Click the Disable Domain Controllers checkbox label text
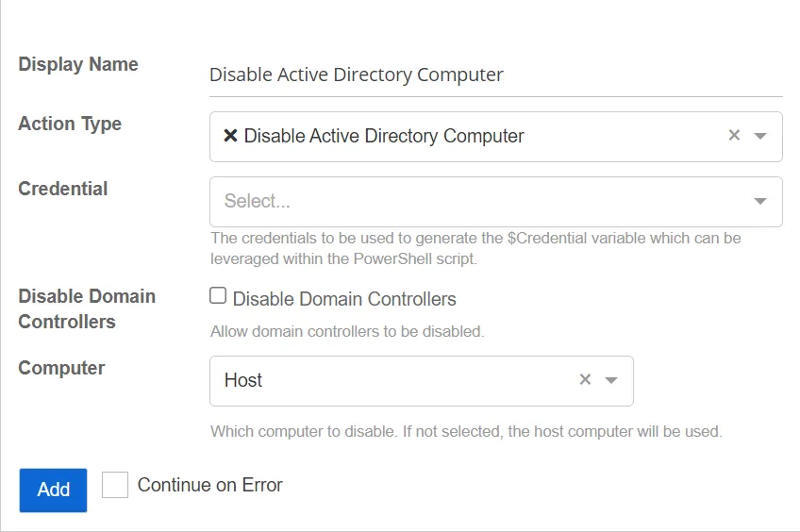 pyautogui.click(x=344, y=299)
